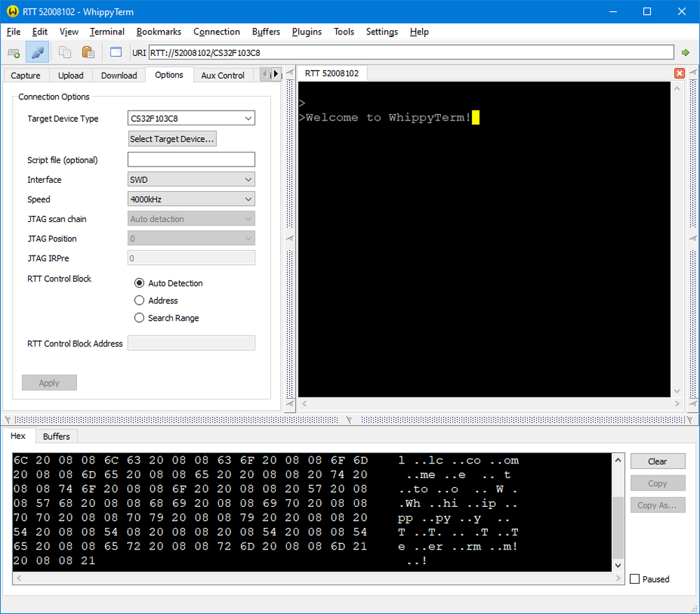Click the new connection toolbar icon
700x614 pixels.
click(x=13, y=53)
